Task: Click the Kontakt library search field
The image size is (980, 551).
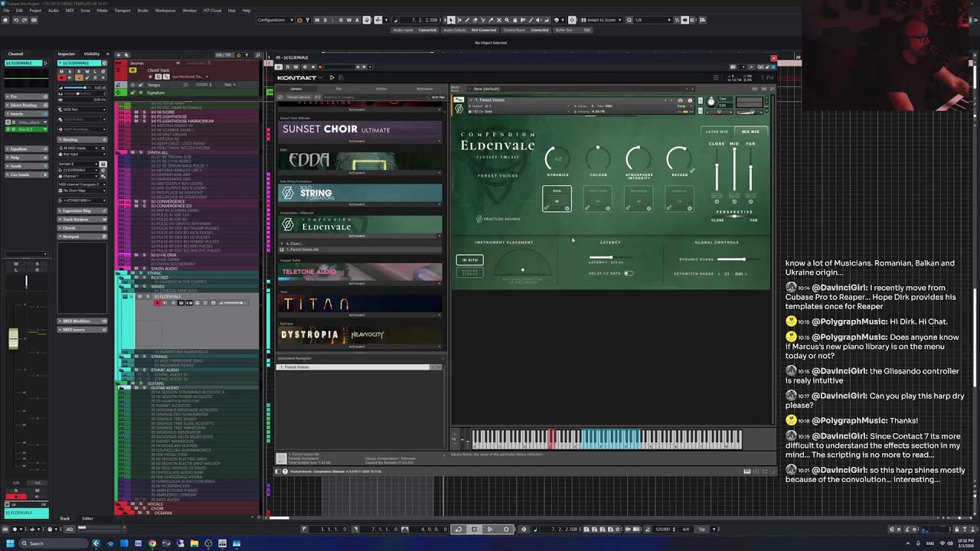Action: click(374, 97)
